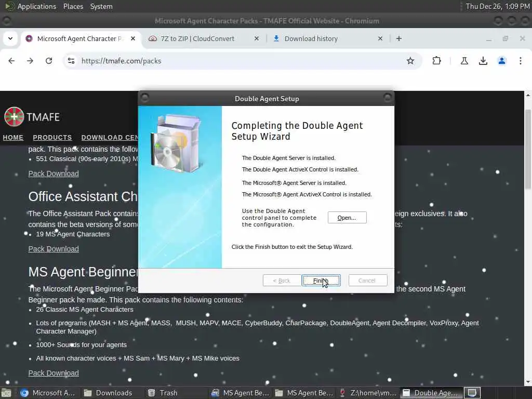Bookmark this page with star icon
Screen dimensions: 532x399
pos(410,61)
